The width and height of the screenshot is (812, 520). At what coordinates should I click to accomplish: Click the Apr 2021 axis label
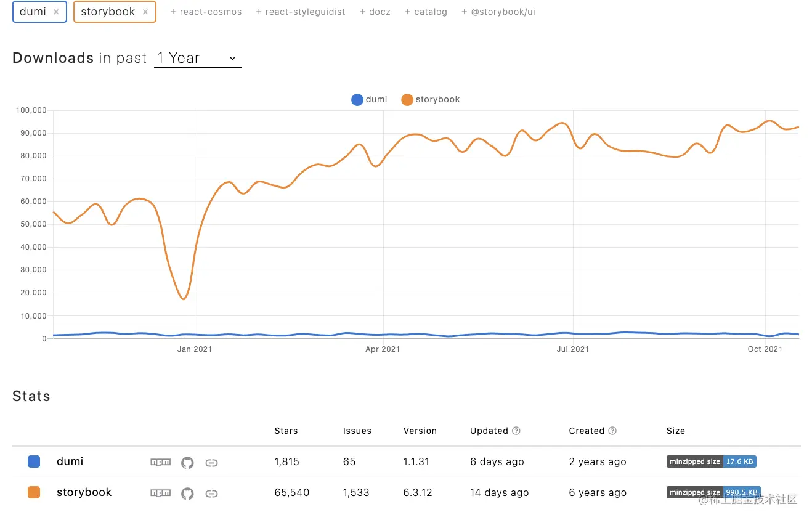(x=383, y=349)
